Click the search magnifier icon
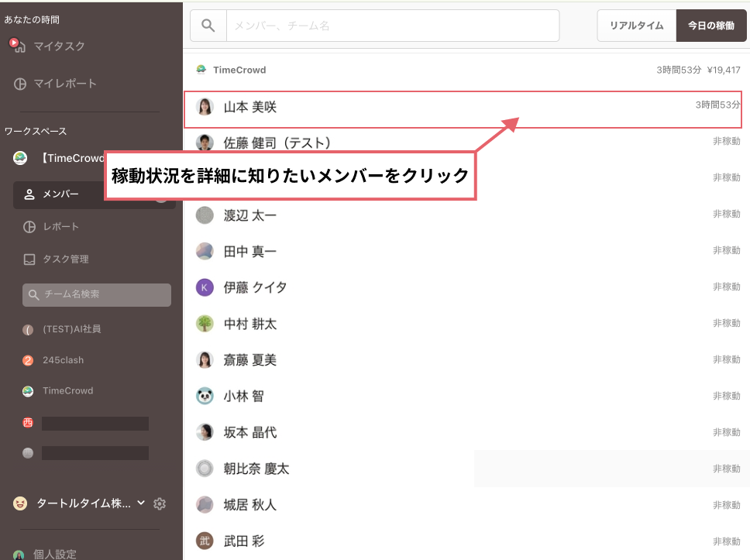The width and height of the screenshot is (750, 560). tap(207, 25)
